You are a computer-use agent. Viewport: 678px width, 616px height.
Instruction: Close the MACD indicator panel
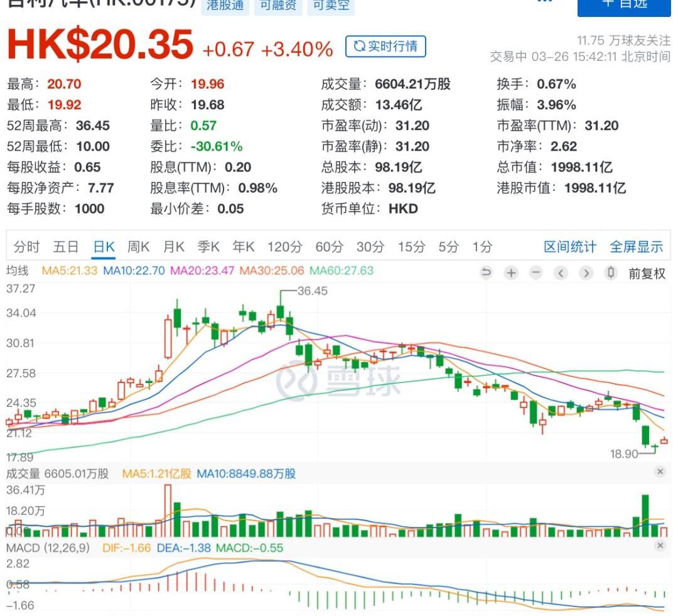point(660,546)
